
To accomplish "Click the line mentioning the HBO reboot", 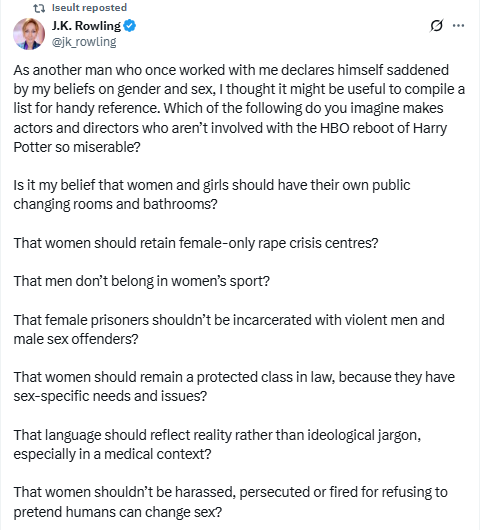I will click(x=230, y=128).
